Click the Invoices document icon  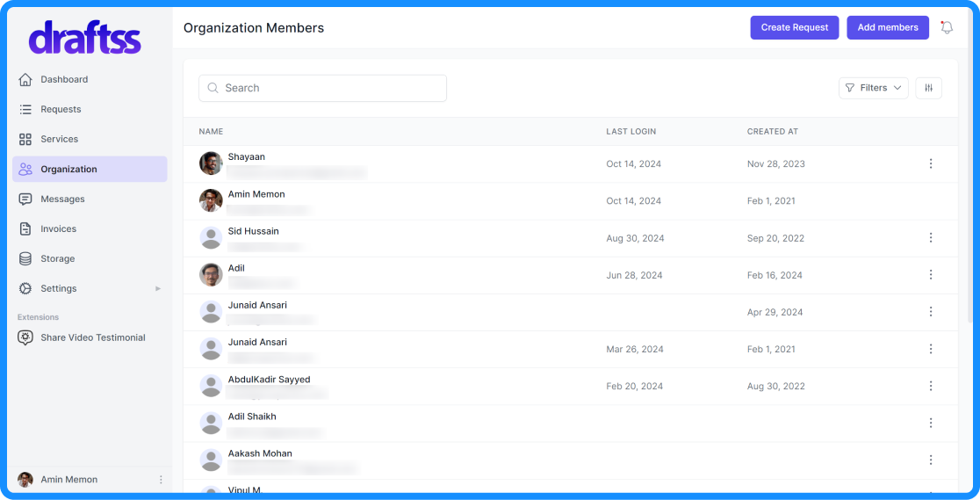click(25, 229)
